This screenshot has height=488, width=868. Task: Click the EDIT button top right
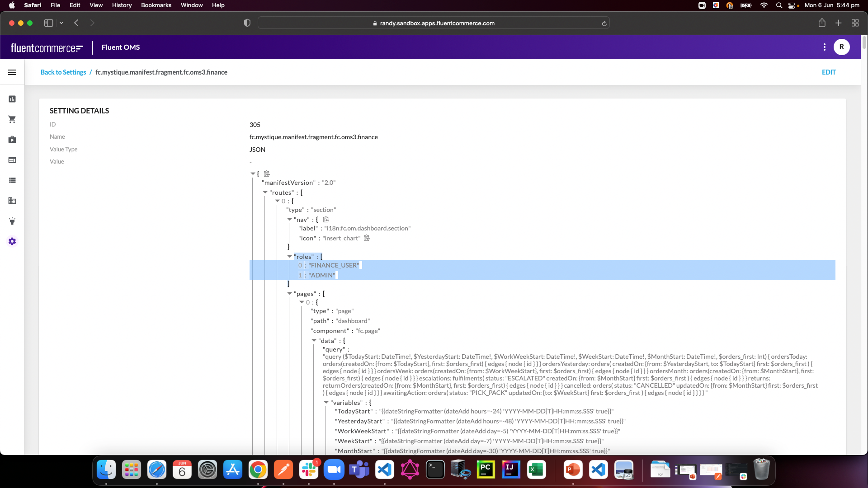829,72
